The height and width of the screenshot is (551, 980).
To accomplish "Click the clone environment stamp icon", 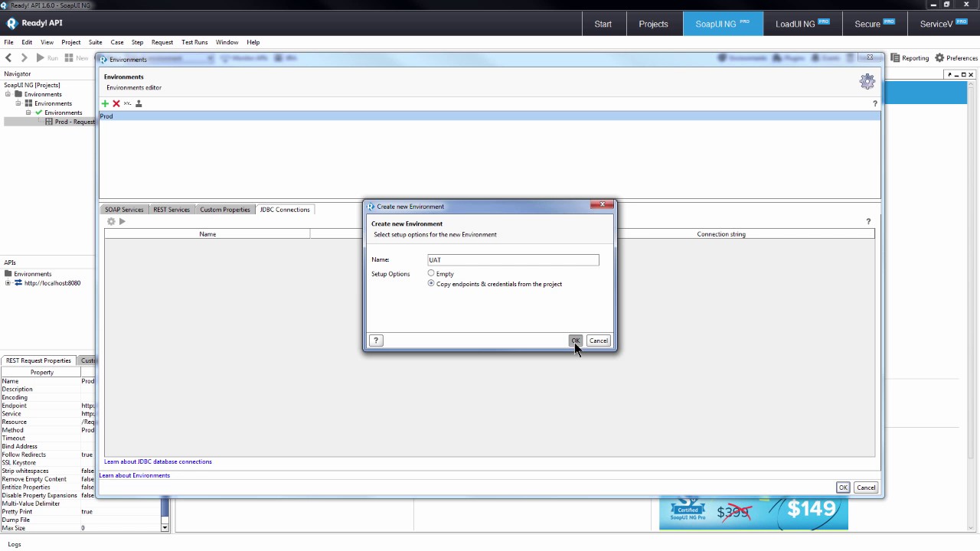I will tap(139, 103).
